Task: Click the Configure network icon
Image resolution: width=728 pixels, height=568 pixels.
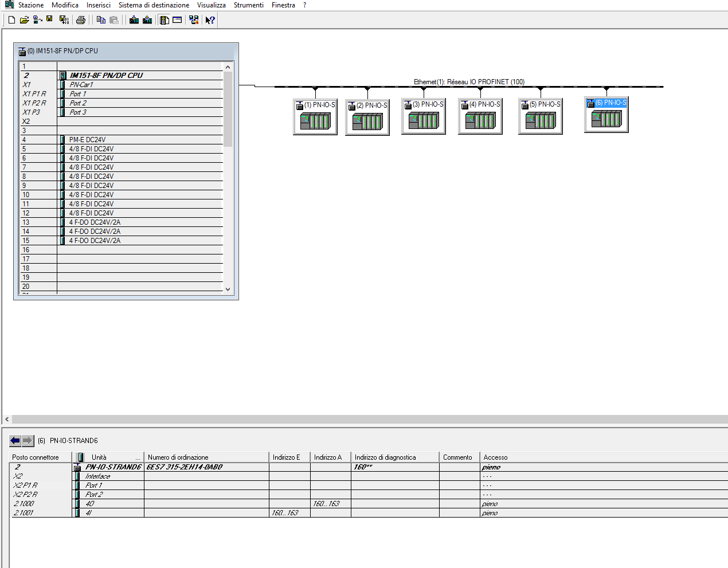Action: coord(194,20)
